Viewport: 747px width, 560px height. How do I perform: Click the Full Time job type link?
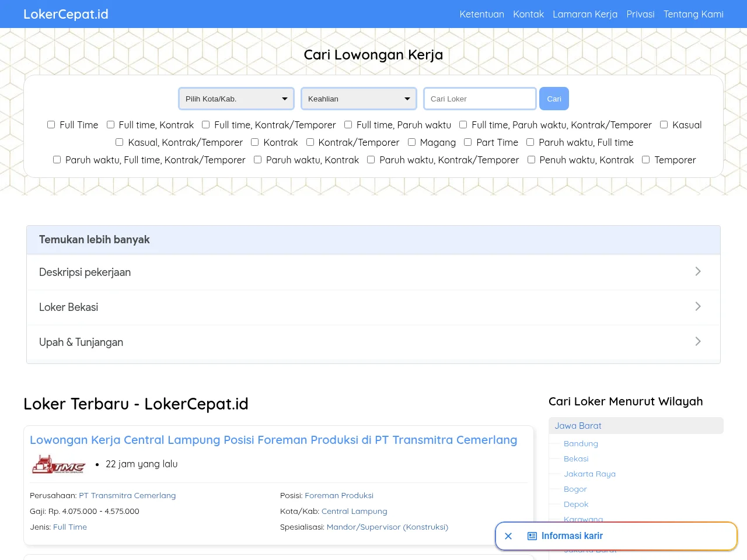tap(70, 527)
